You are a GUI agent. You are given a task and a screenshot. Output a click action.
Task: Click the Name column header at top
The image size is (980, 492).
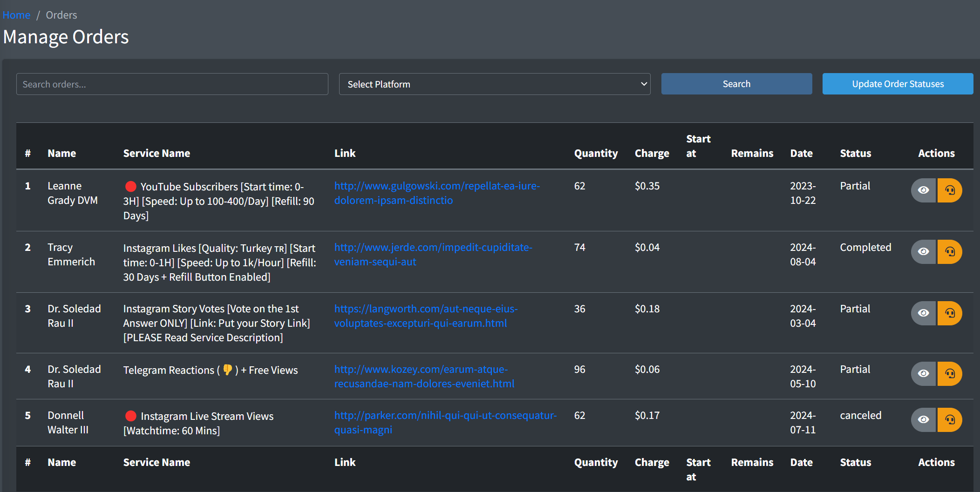pos(61,153)
